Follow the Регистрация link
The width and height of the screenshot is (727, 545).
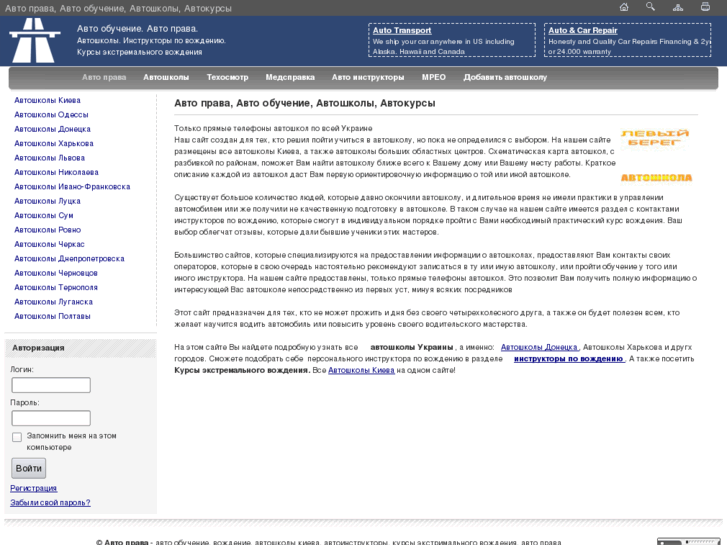(33, 488)
